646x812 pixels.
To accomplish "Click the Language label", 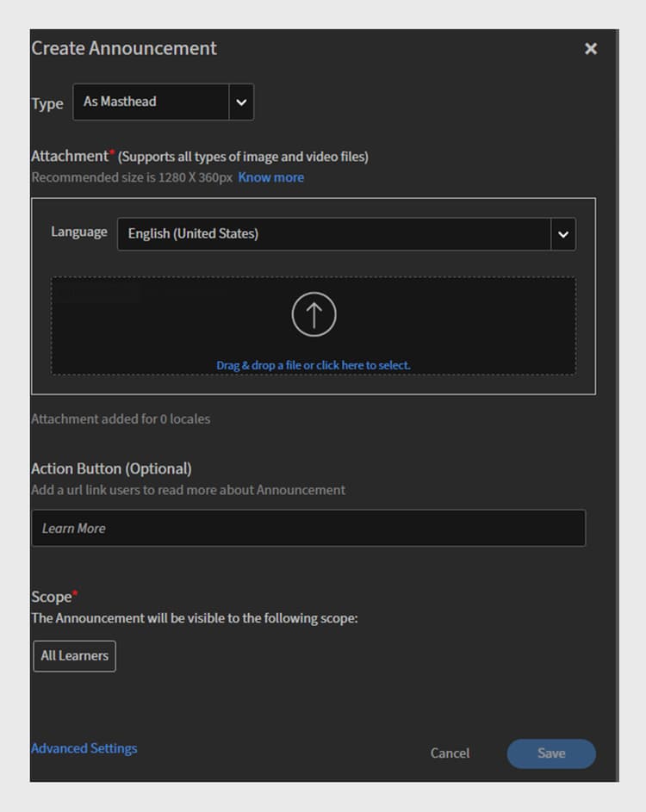I will pyautogui.click(x=78, y=232).
